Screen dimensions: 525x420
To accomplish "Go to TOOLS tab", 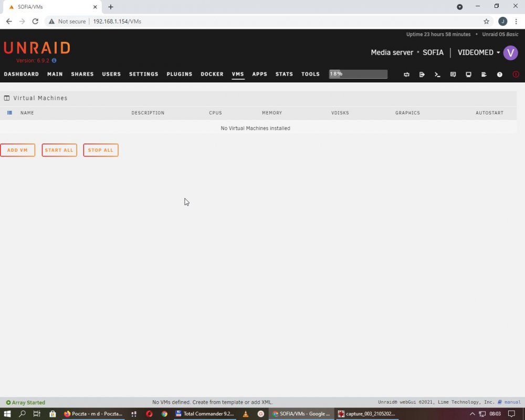I will (x=310, y=74).
